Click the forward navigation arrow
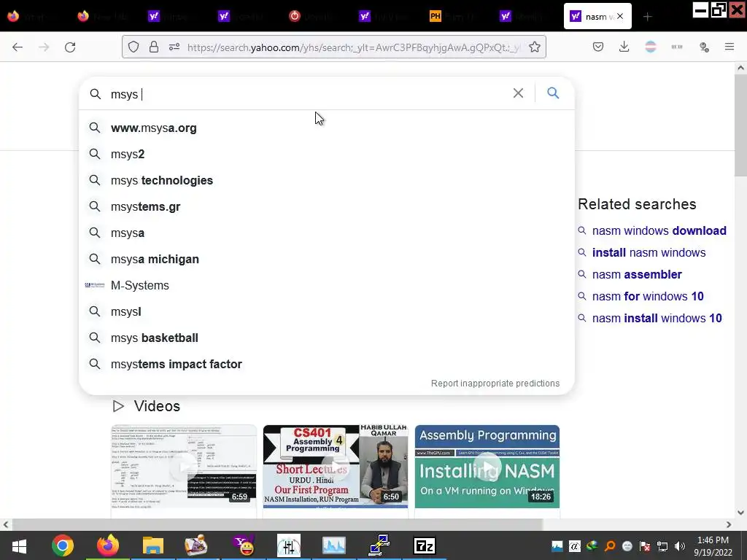Screen dimensions: 747x560 point(44,47)
